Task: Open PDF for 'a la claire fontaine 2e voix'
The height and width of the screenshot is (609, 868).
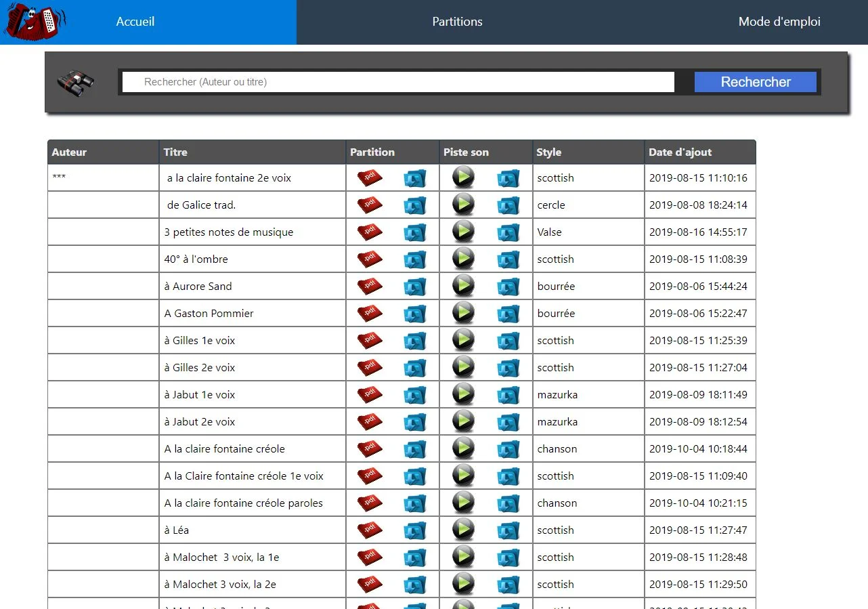Action: (x=370, y=178)
